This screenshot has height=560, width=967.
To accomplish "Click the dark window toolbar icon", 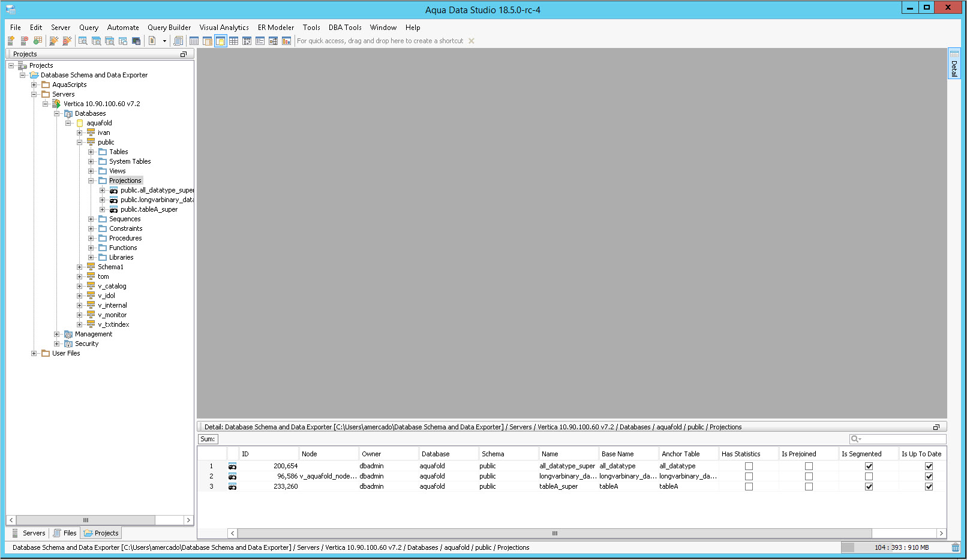I will coord(136,41).
